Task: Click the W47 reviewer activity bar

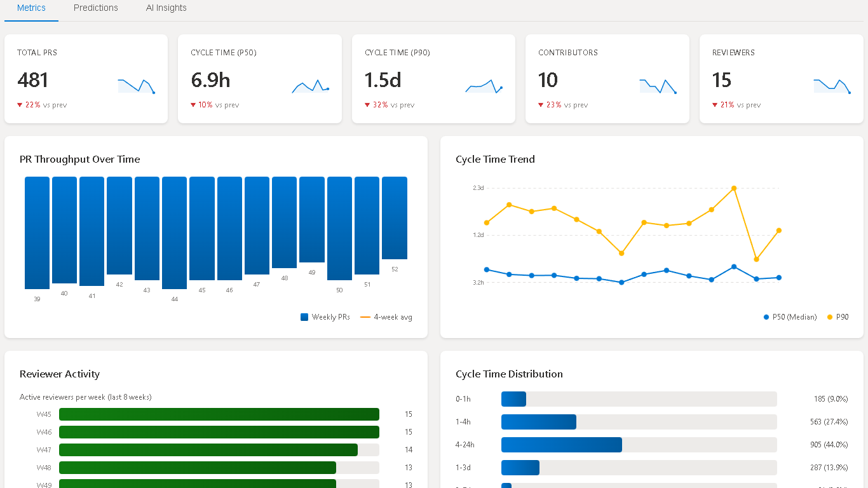Action: pos(208,450)
